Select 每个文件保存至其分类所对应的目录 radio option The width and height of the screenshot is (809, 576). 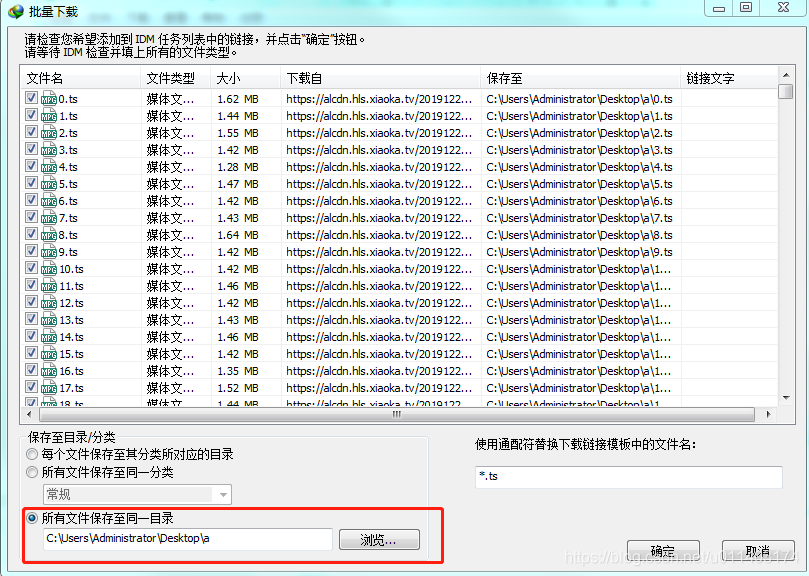pyautogui.click(x=32, y=454)
